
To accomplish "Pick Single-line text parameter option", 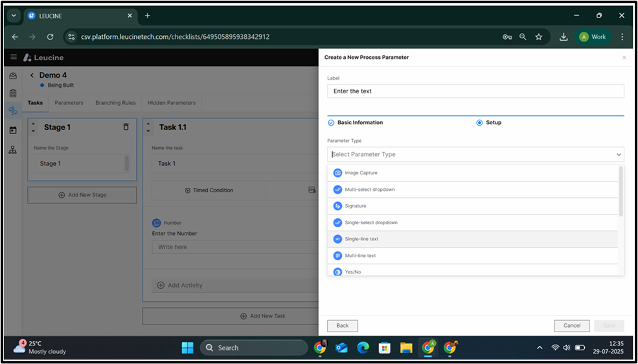I will click(361, 239).
